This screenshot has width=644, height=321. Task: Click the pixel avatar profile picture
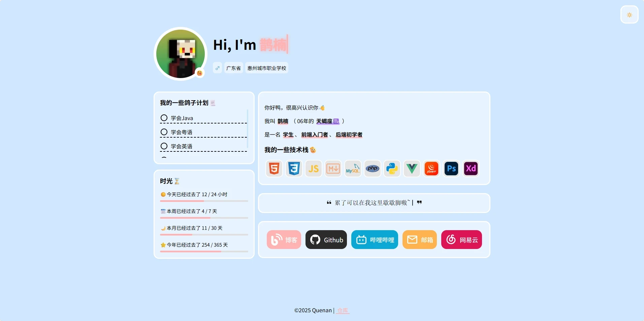click(x=181, y=54)
